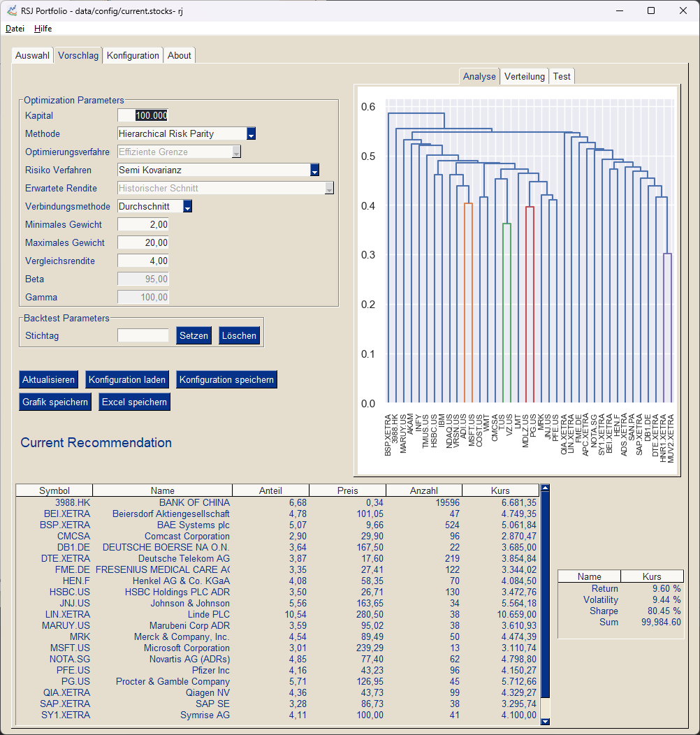This screenshot has width=700, height=735.
Task: Open the Datei menu
Action: (15, 29)
